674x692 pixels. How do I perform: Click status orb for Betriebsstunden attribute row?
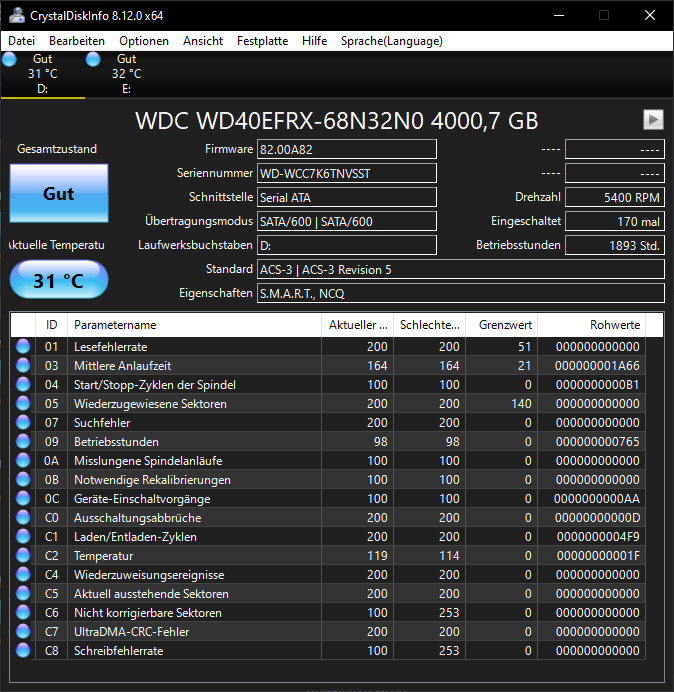point(23,441)
